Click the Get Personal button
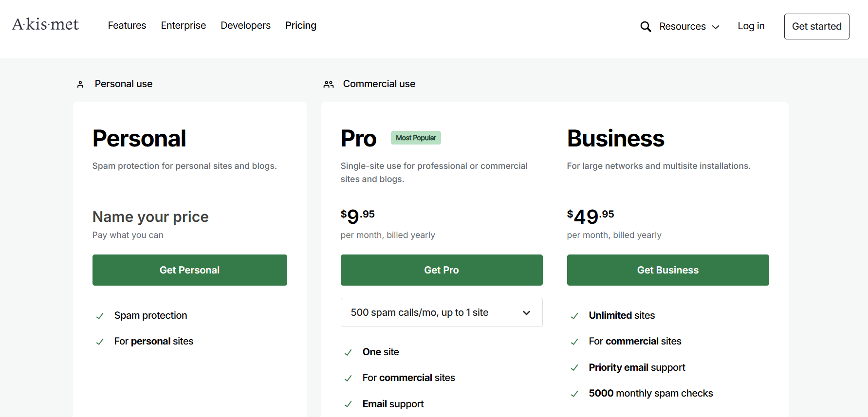Viewport: 868px width, 417px height. (190, 270)
